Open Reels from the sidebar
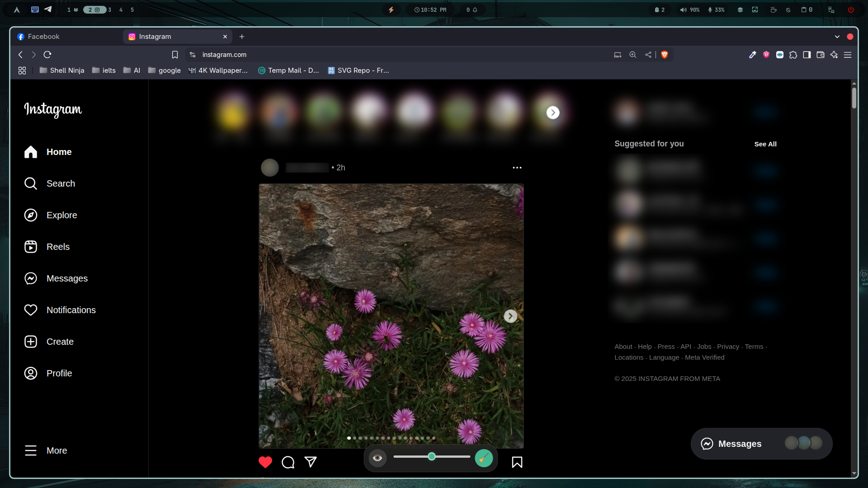Screen dimensions: 868x488 [31, 247]
